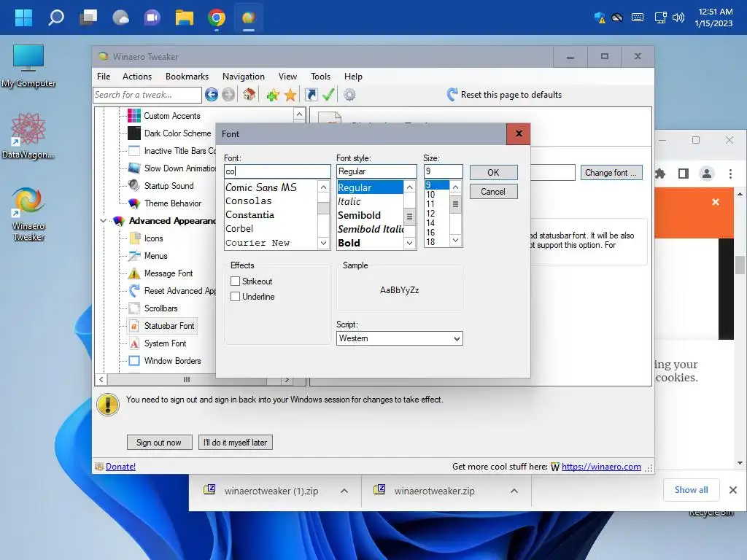Click the Back navigation arrow in toolbar
The height and width of the screenshot is (560, 747).
coord(212,95)
